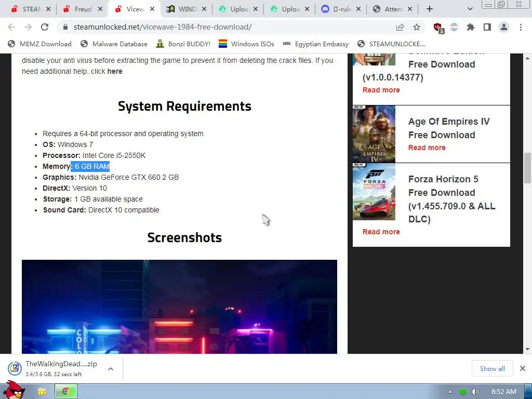532x399 pixels.
Task: Open the pinned folder icon on taskbar
Action: click(x=42, y=392)
